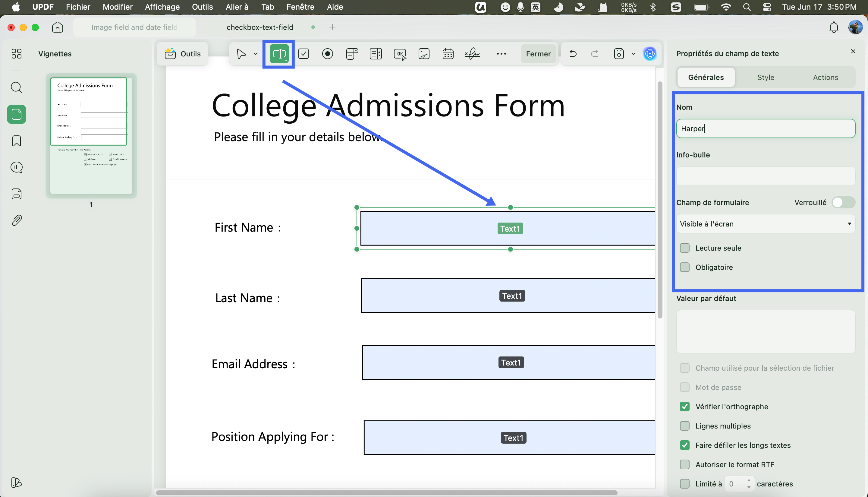Click the redo arrow

click(594, 54)
